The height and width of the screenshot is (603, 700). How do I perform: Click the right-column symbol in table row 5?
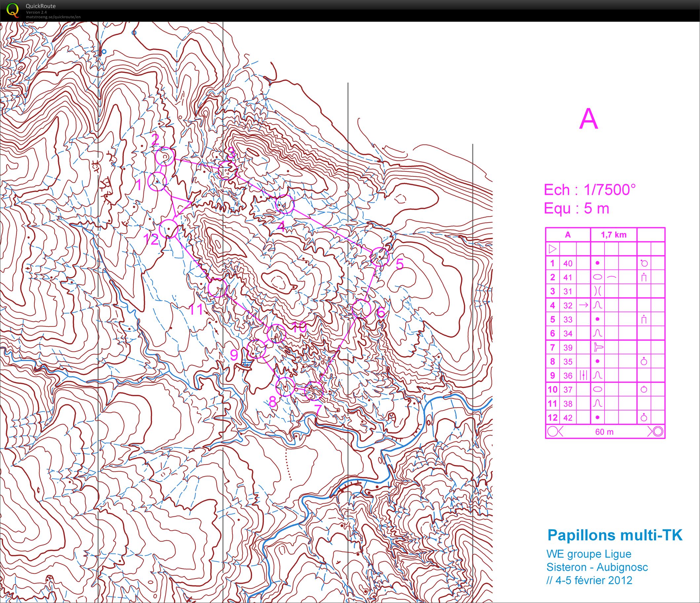644,319
